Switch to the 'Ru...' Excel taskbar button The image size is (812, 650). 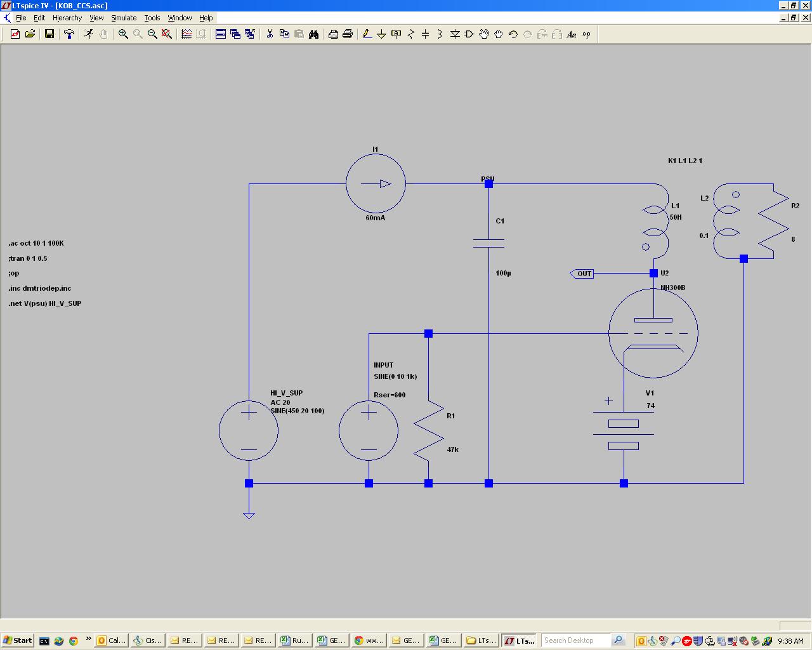pos(296,640)
